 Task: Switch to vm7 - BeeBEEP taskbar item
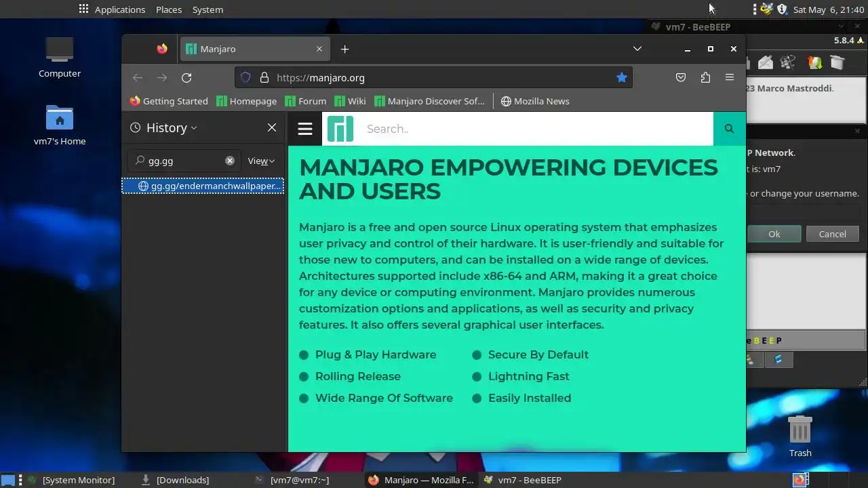[x=522, y=480]
